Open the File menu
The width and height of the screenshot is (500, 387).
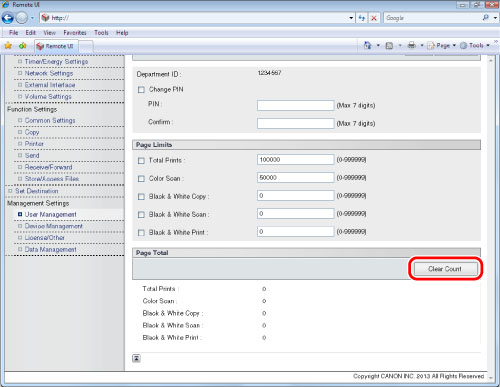tap(13, 33)
